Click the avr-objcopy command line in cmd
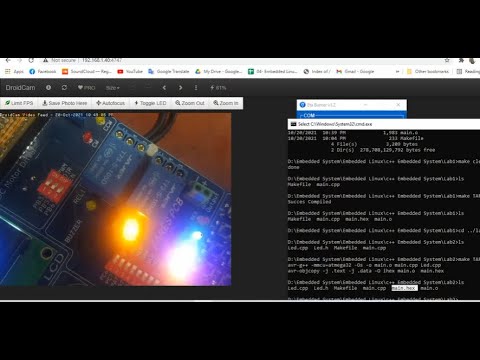The height and width of the screenshot is (360, 480). (366, 271)
